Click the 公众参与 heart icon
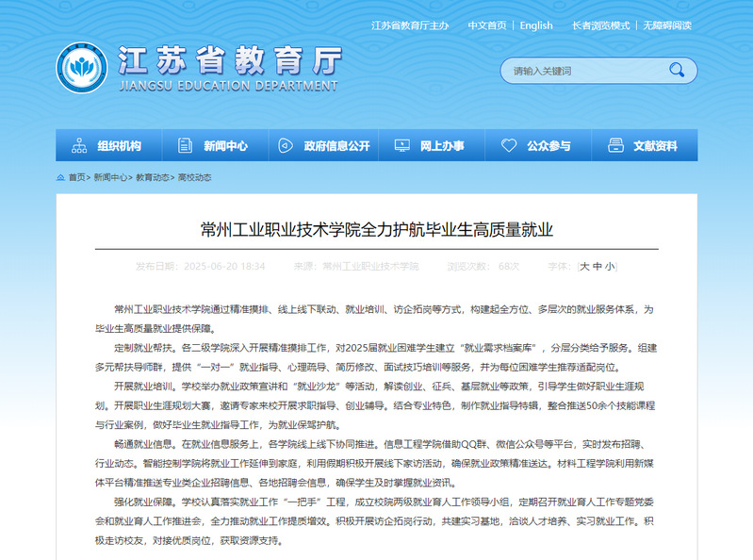Viewport: 753px width, 560px height. coord(509,146)
